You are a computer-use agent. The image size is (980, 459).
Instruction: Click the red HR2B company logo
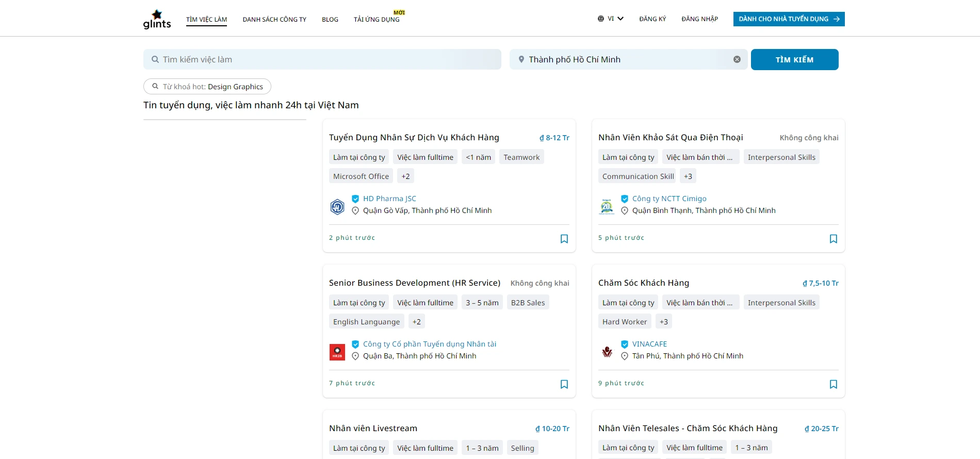pyautogui.click(x=337, y=352)
